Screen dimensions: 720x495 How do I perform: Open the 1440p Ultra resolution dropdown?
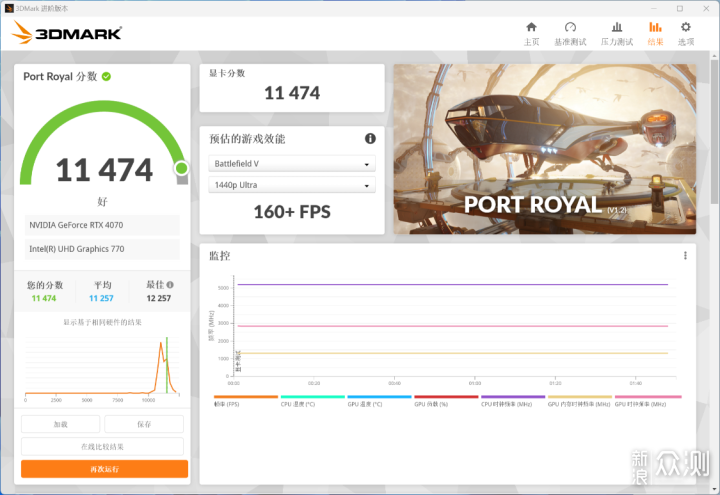point(292,185)
